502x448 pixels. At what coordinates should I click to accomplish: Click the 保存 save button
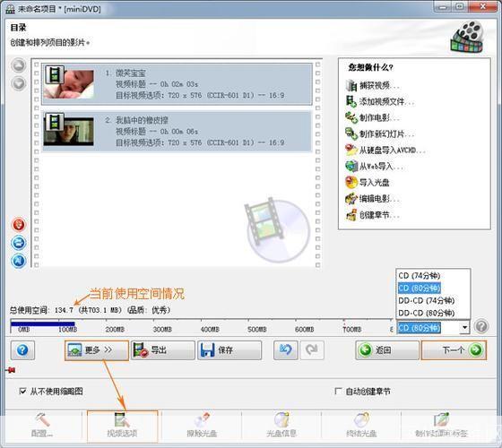pos(229,350)
